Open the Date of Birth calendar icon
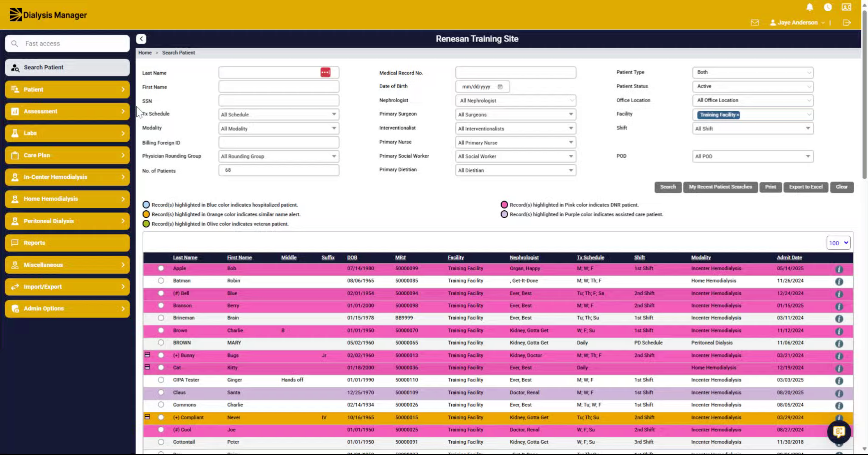Screen dimensions: 868x455 point(500,87)
